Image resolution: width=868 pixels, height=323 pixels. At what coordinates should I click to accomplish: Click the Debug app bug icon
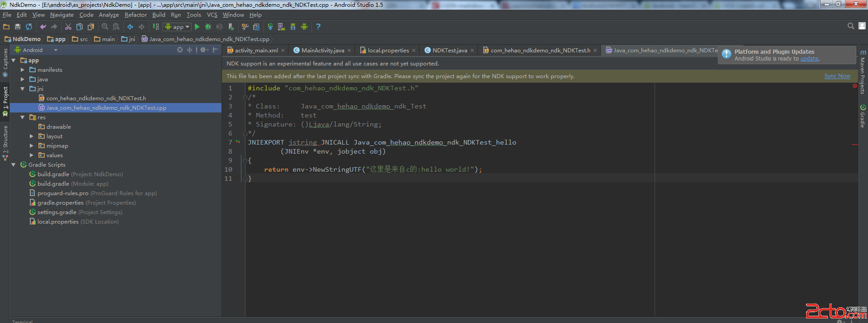point(208,27)
